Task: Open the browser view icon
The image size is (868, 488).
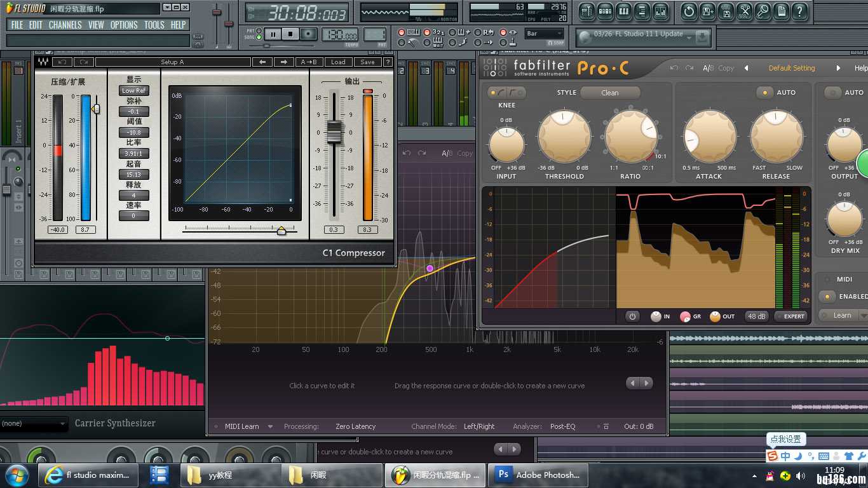Action: (x=642, y=11)
